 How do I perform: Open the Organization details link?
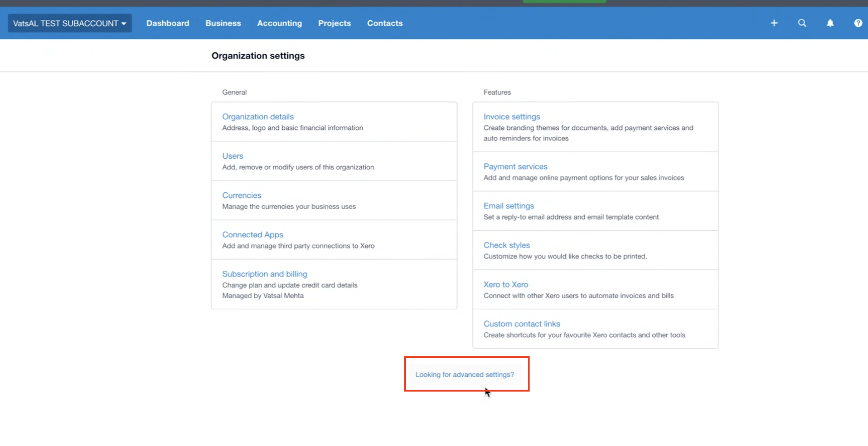[x=258, y=116]
